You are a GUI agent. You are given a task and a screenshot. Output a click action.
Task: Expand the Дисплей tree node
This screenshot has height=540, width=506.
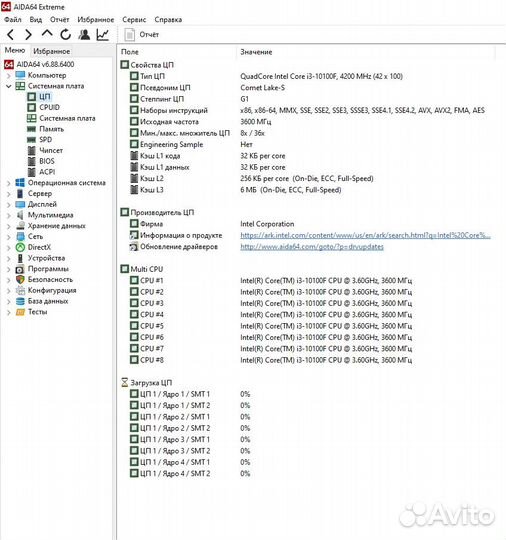point(9,204)
